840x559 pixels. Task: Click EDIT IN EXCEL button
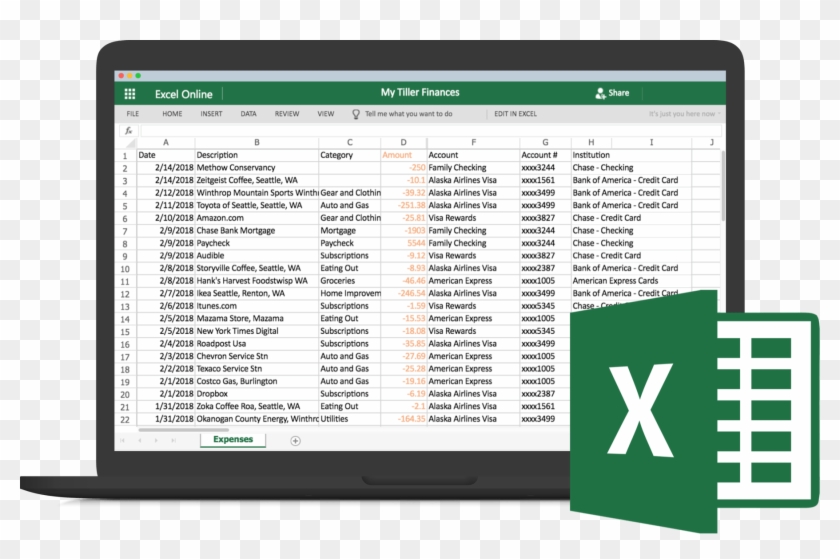pyautogui.click(x=515, y=114)
